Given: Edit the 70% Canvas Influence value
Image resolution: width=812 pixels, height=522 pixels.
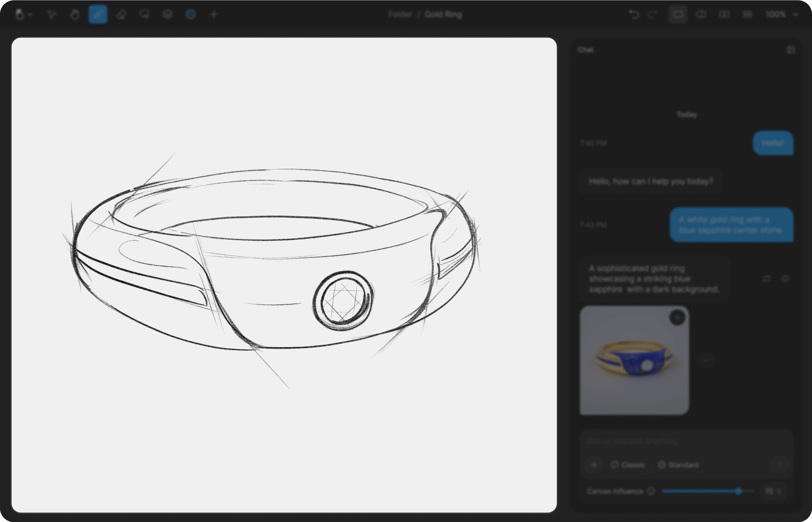Looking at the screenshot, I should pyautogui.click(x=773, y=491).
